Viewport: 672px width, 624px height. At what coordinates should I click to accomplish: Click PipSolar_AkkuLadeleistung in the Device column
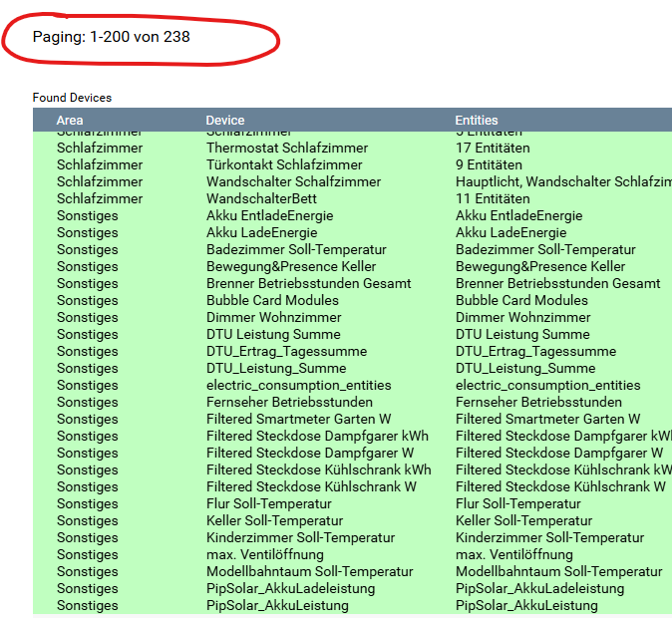290,588
